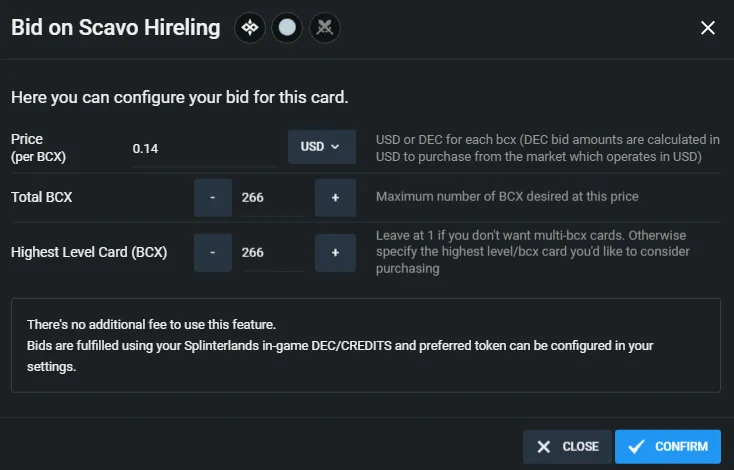The image size is (734, 470).
Task: Dismiss the bid dialog with the top X
Action: [x=708, y=28]
